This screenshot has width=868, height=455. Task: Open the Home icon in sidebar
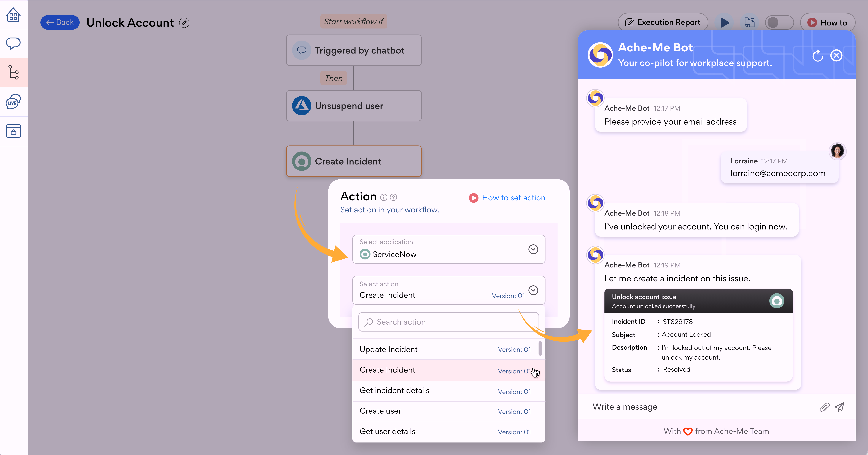pos(13,15)
